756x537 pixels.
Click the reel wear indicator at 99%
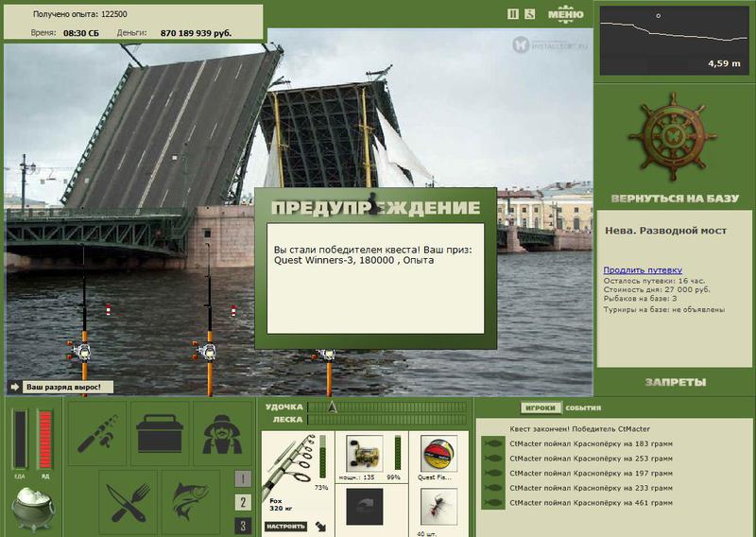pos(398,453)
